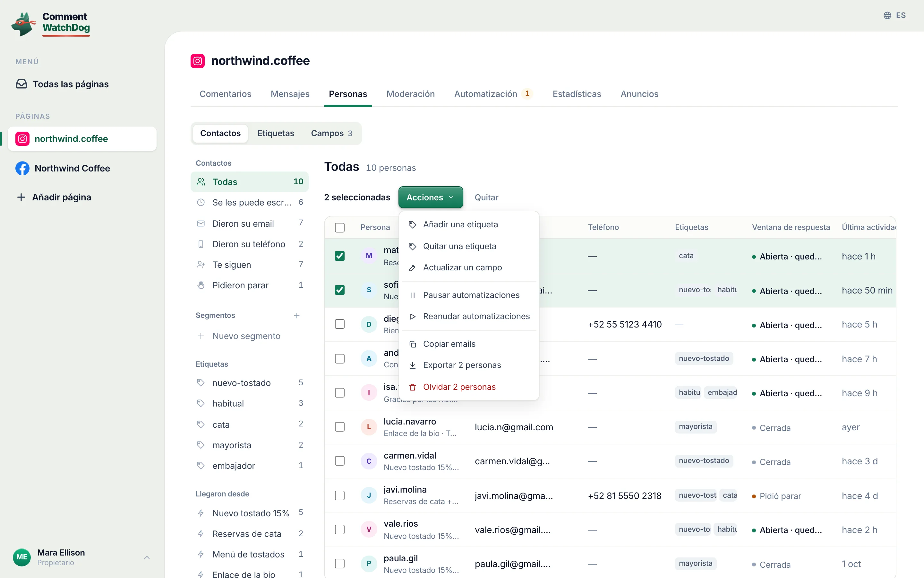Screen dimensions: 924x578
Task: Collapse the Acciones dropdown button
Action: point(431,197)
